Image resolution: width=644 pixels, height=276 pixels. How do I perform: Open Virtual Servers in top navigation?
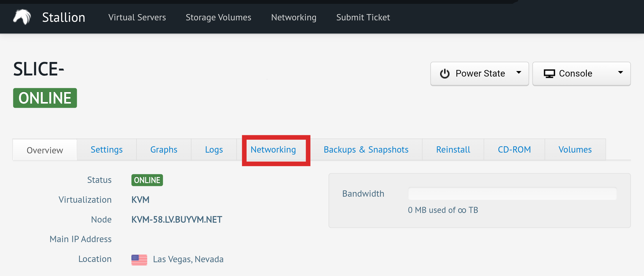pyautogui.click(x=137, y=17)
